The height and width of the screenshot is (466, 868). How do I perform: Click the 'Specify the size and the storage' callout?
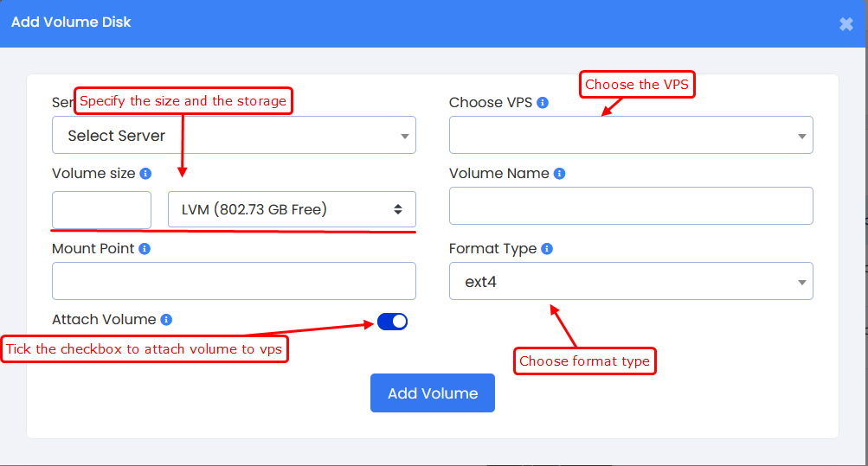click(x=183, y=101)
